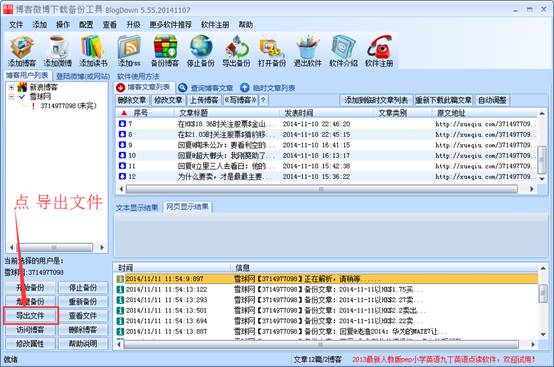The image size is (554, 367).
Task: Click the 帮助说明 button
Action: tap(83, 343)
